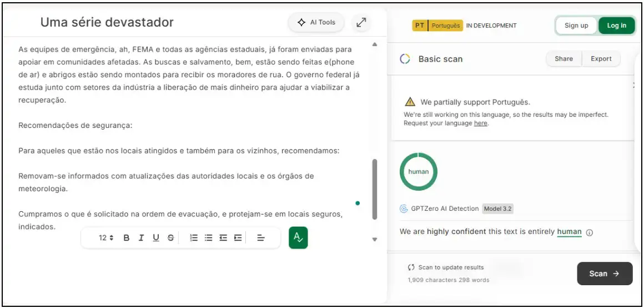
Task: Insert a bulleted list
Action: 209,238
